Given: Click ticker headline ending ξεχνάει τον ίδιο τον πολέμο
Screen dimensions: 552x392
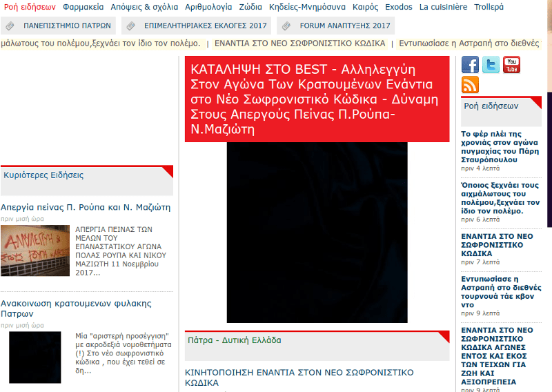Looking at the screenshot, I should tap(100, 43).
